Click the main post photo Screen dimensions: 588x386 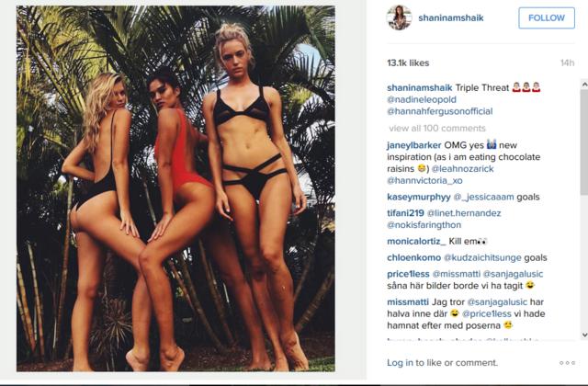[175, 188]
